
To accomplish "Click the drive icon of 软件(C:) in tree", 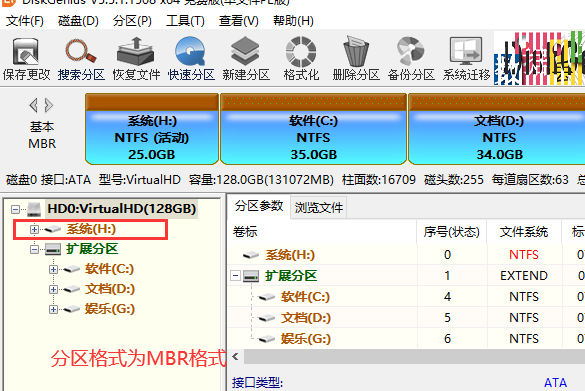I will tap(71, 269).
